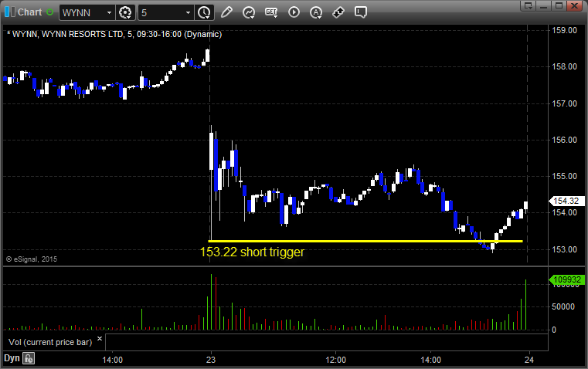Click the 50000 volume axis label
588x369 pixels.
(563, 306)
